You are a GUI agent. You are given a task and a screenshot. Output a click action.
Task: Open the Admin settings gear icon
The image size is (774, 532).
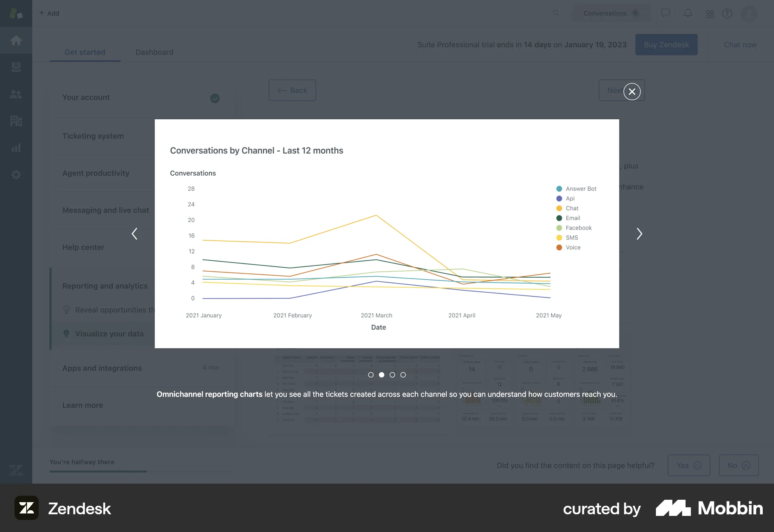16,174
